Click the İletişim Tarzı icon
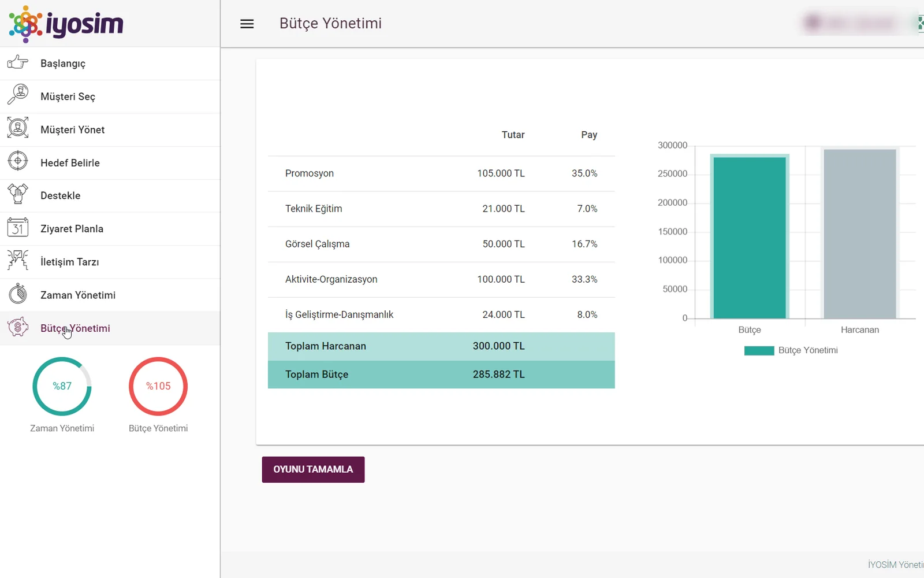 (18, 260)
